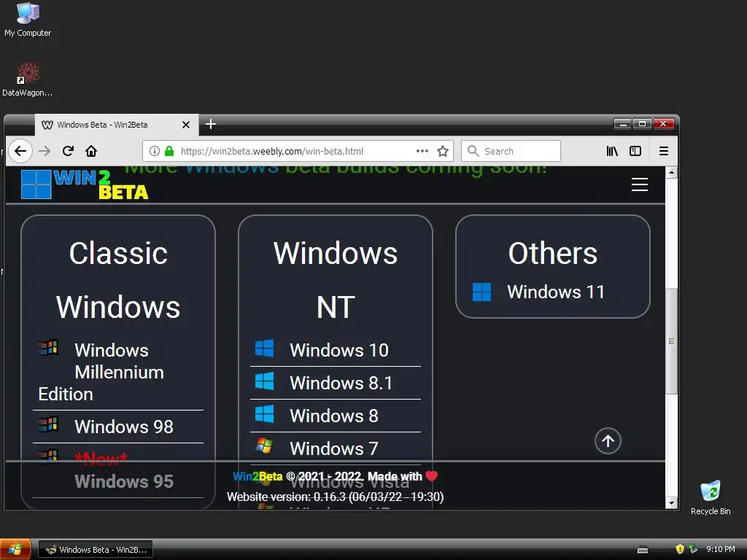747x560 pixels.
Task: Click the page scrollbar down arrow
Action: (671, 503)
